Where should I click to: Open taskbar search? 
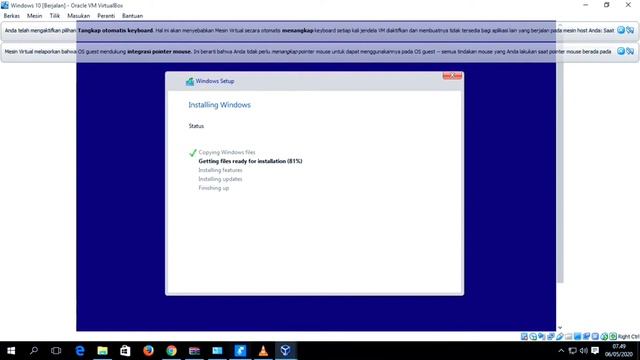point(34,351)
